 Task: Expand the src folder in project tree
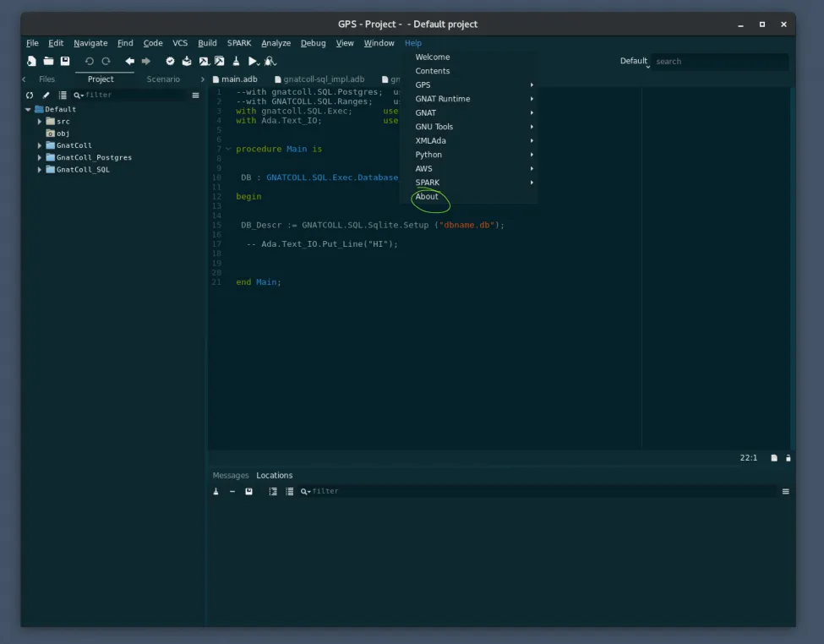tap(40, 122)
